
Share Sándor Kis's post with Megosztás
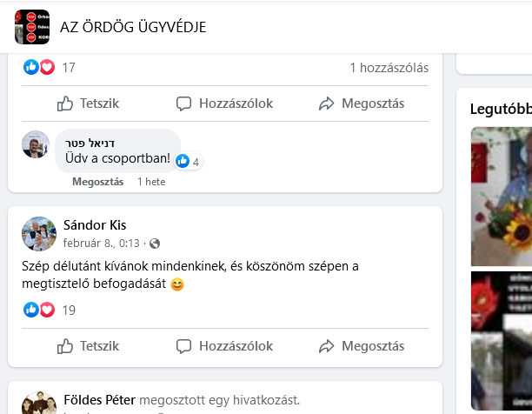(362, 346)
